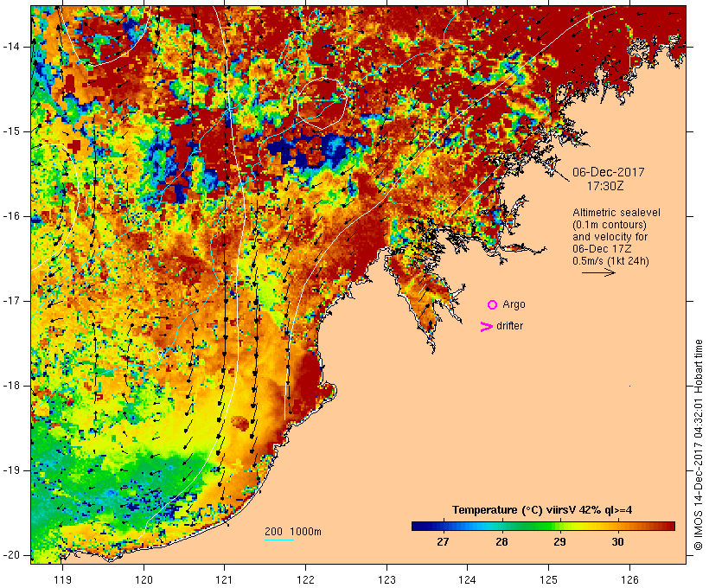Click the latitude label '-20'

tap(11, 555)
